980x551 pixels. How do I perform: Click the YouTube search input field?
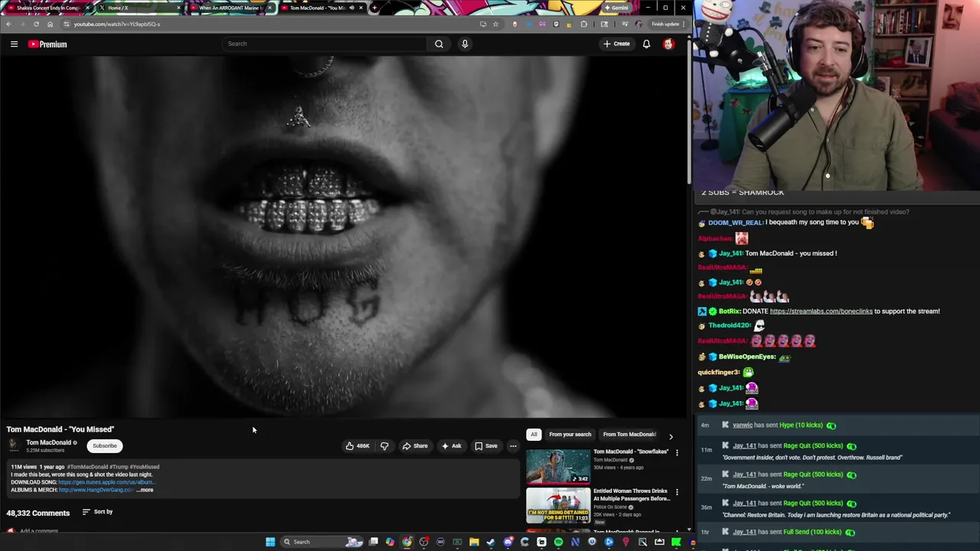(323, 44)
